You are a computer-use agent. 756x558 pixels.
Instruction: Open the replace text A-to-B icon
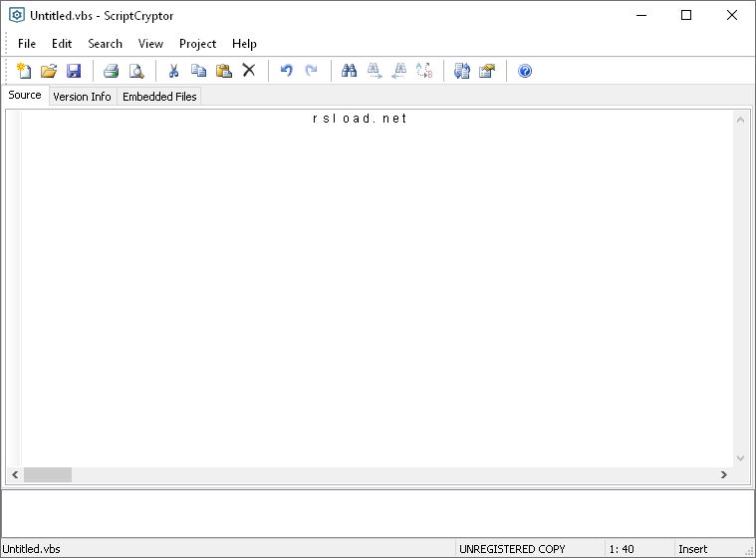pos(424,71)
